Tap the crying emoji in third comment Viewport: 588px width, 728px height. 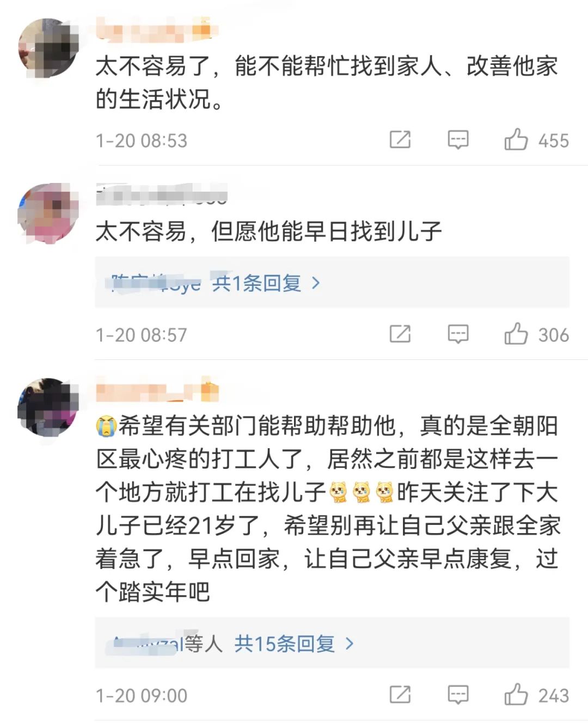click(106, 426)
